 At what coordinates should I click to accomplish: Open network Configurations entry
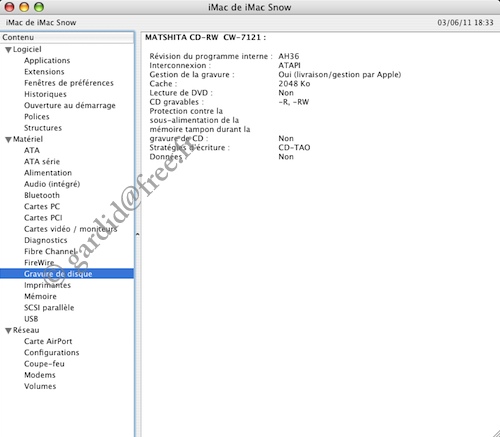click(x=51, y=353)
